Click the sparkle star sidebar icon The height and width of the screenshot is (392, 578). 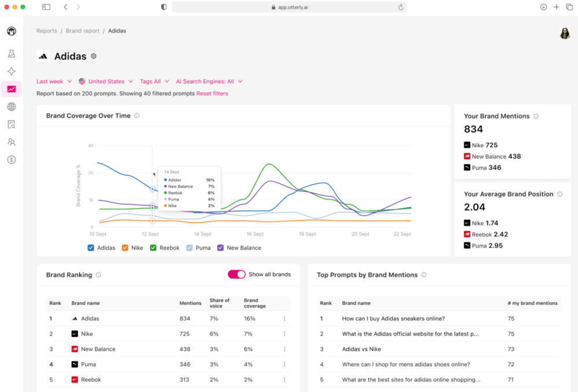12,72
